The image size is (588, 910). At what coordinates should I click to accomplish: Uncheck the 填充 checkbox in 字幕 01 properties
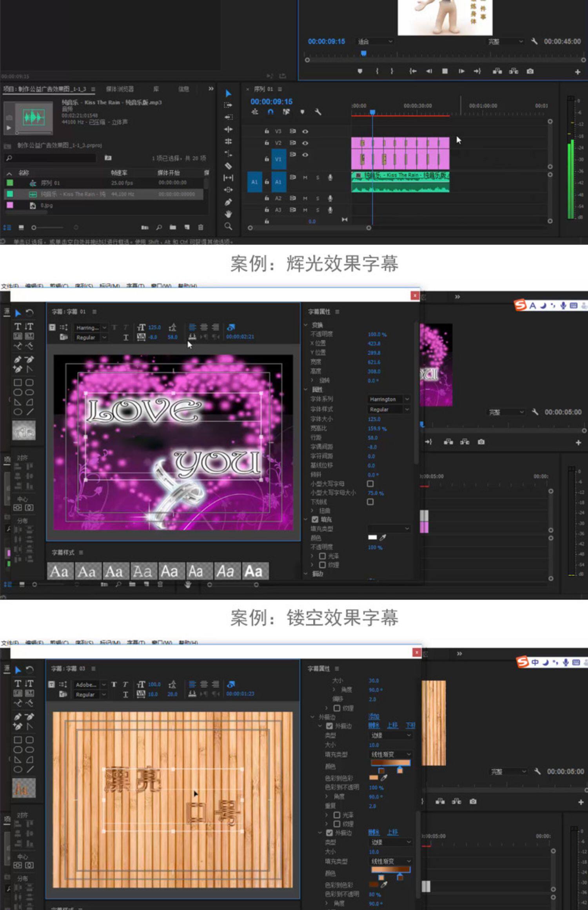tap(315, 519)
